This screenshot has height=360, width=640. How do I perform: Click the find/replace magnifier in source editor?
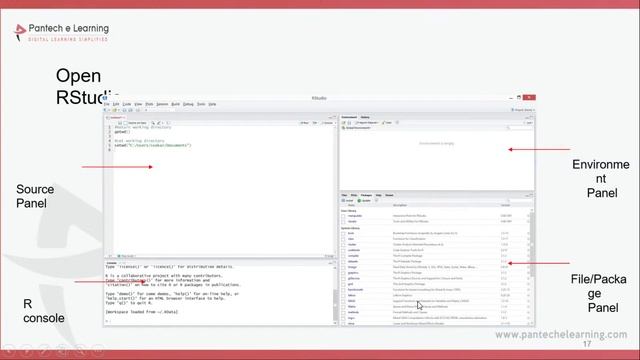[153, 123]
